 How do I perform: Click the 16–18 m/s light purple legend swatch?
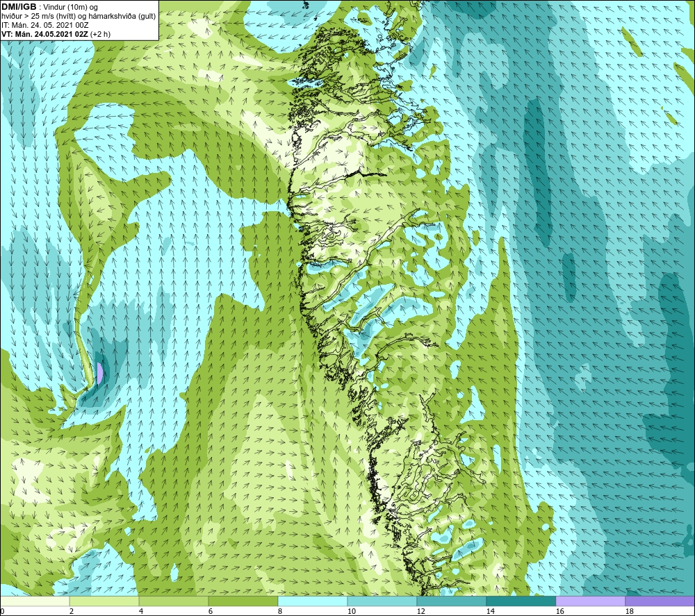590,601
